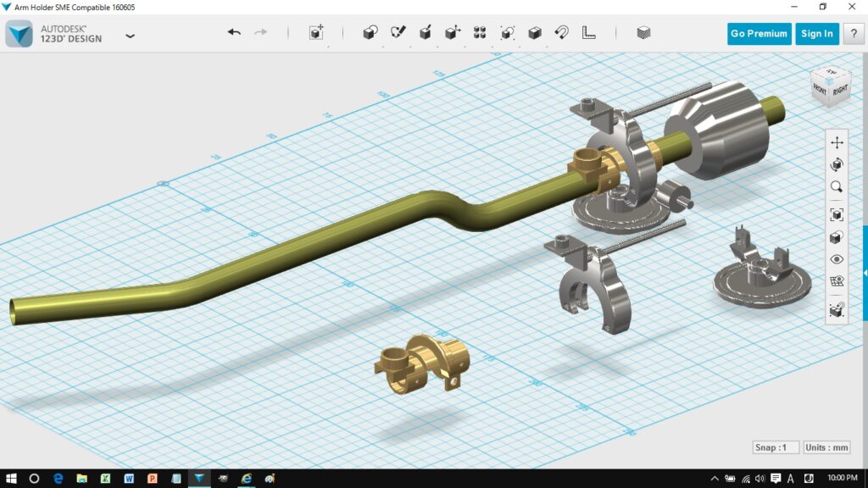Screen dimensions: 868x488
Task: Open PowerPoint from the taskbar
Action: [153, 478]
